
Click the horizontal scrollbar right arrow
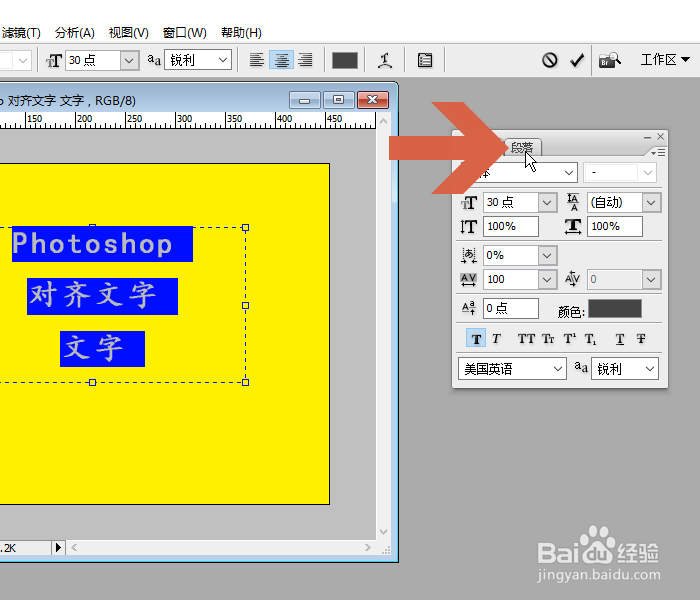(x=368, y=547)
